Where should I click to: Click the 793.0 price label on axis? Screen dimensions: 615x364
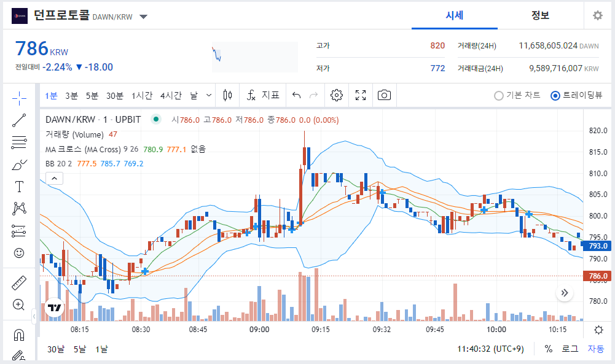point(596,246)
